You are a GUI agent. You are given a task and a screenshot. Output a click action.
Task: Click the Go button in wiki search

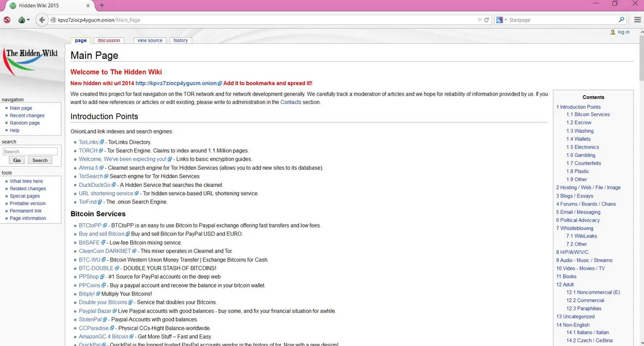17,160
